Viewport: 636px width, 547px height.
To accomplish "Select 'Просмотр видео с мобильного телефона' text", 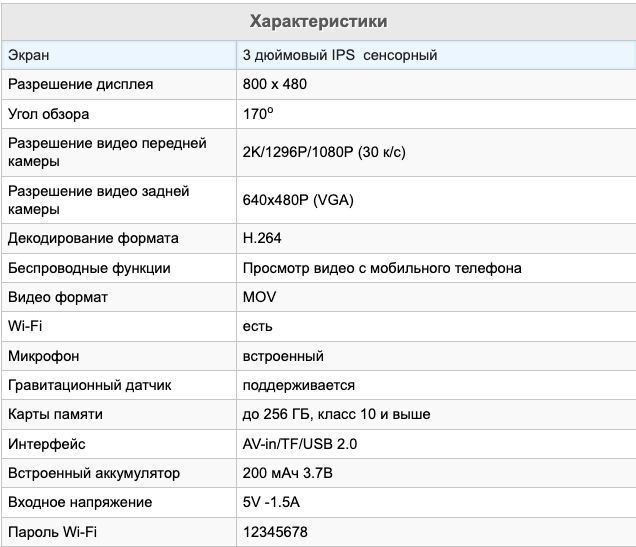I will click(382, 268).
